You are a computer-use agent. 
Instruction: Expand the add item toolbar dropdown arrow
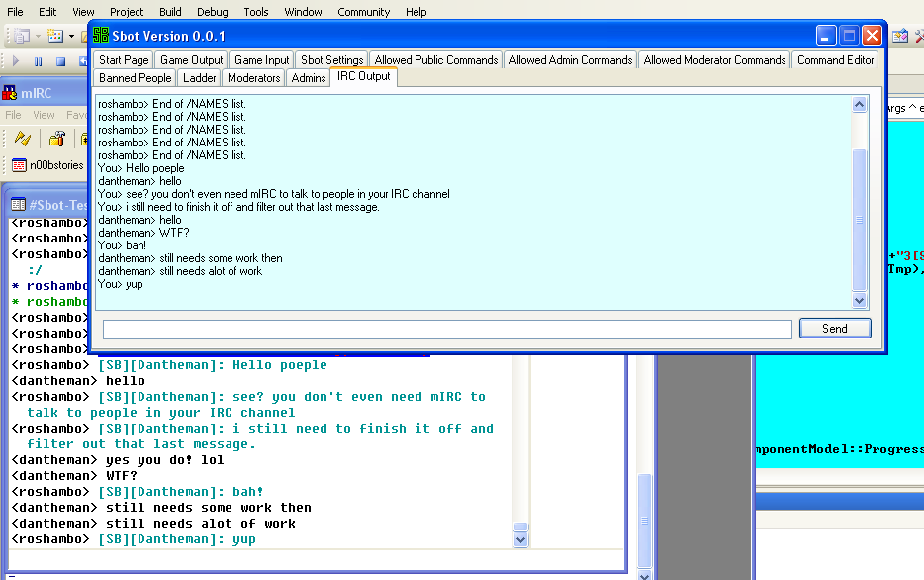70,37
